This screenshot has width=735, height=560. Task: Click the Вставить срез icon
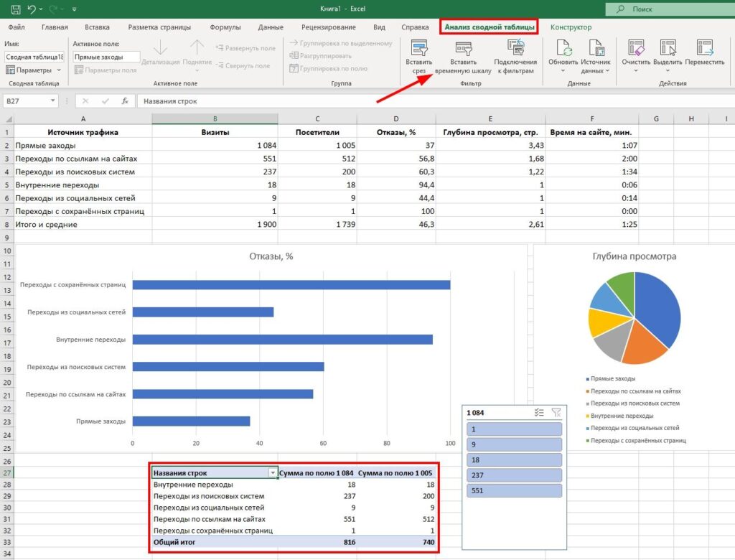click(x=419, y=49)
